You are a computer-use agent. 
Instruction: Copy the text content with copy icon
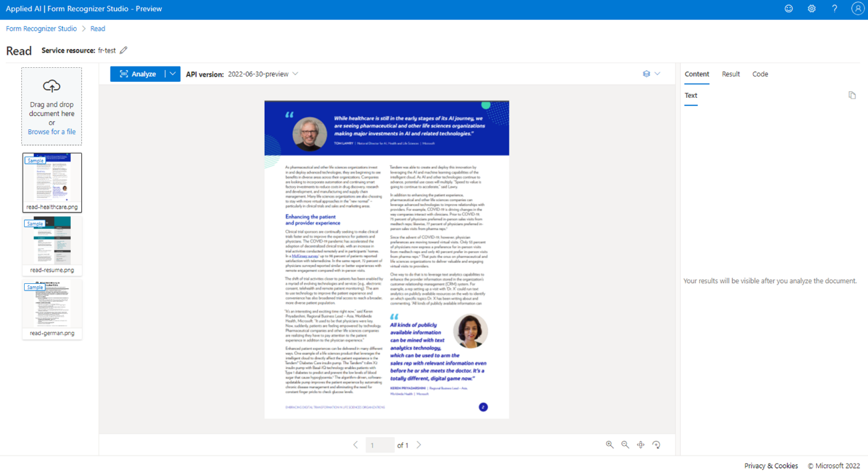852,95
